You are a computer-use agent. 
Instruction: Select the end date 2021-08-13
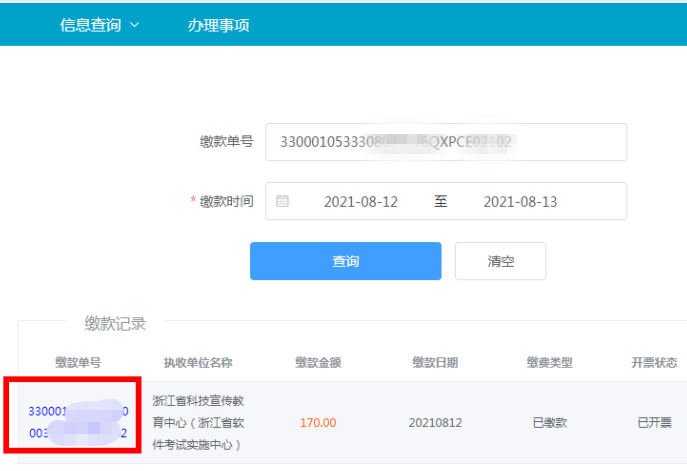coord(520,202)
